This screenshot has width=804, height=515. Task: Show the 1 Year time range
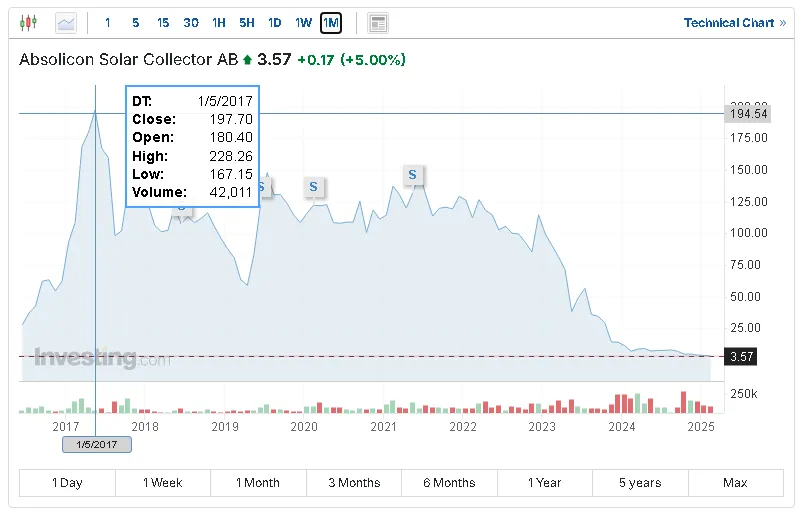(545, 483)
